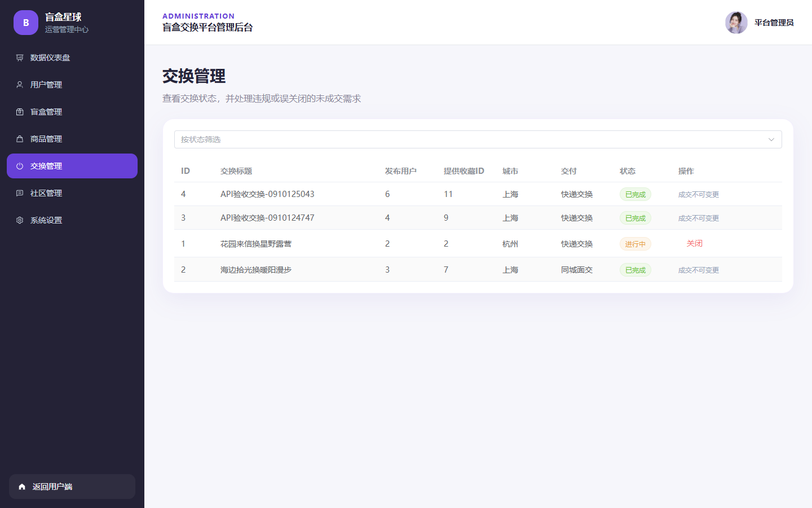812x508 pixels.
Task: Click the 盲盒管理 box icon
Action: tap(20, 112)
